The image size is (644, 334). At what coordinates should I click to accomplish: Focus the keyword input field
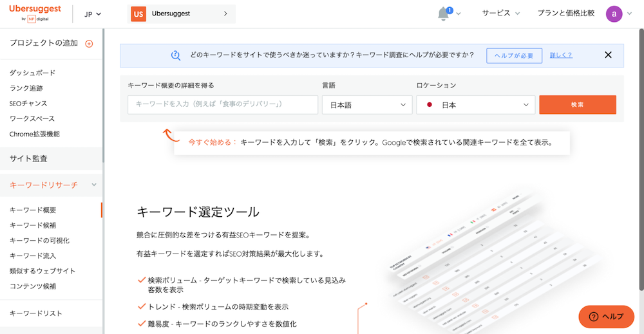[223, 105]
